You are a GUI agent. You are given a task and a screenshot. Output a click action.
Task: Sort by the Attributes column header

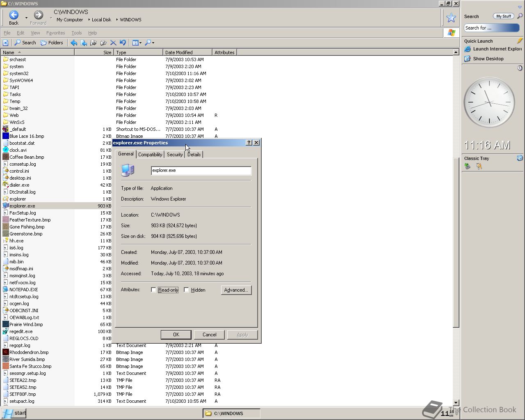224,52
